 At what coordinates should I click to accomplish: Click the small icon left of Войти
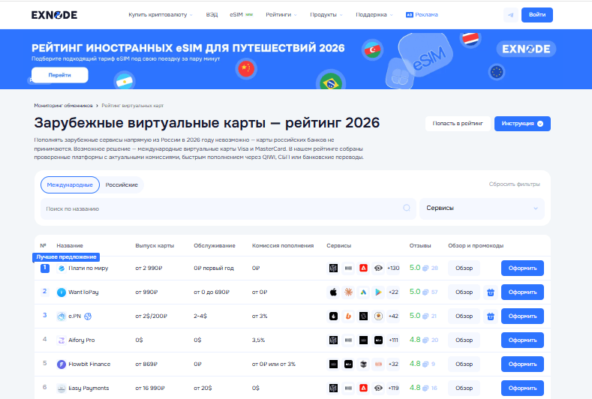pyautogui.click(x=511, y=15)
